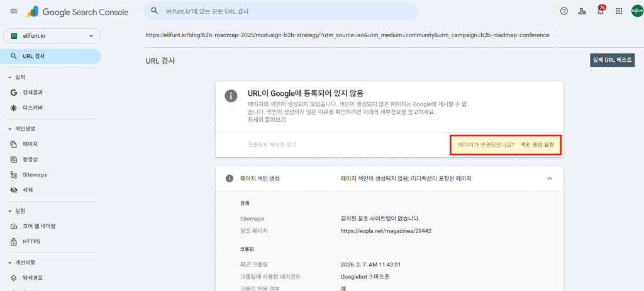Collapse the 색인생성 sidebar section
This screenshot has height=291, width=644.
pos(10,128)
